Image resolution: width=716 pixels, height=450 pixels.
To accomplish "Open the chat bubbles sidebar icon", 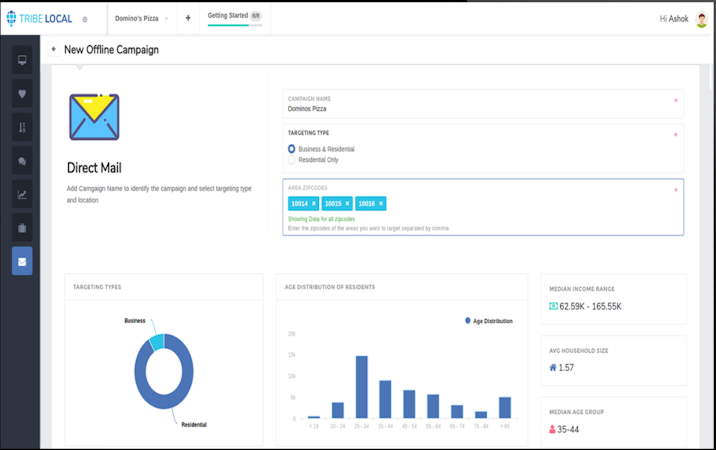I will coord(22,161).
